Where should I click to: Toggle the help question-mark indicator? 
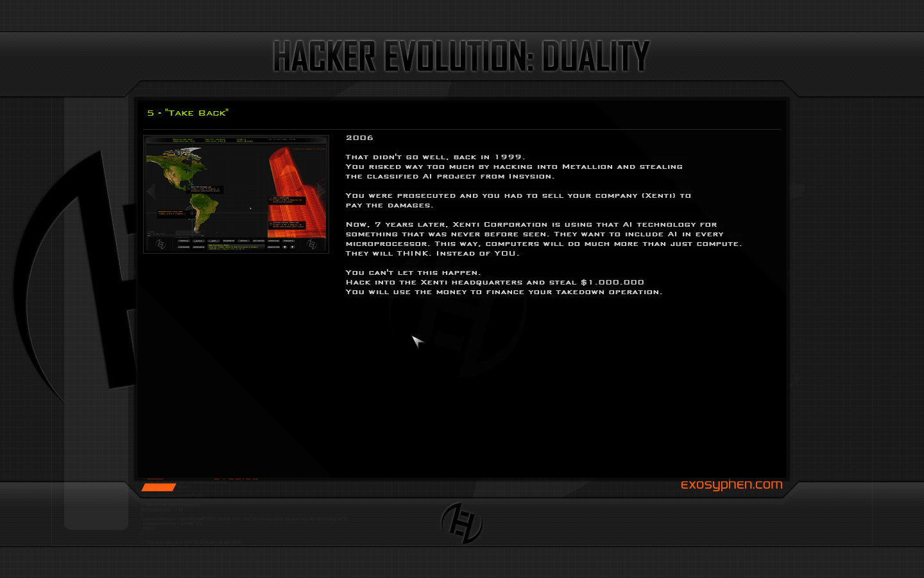tap(293, 247)
